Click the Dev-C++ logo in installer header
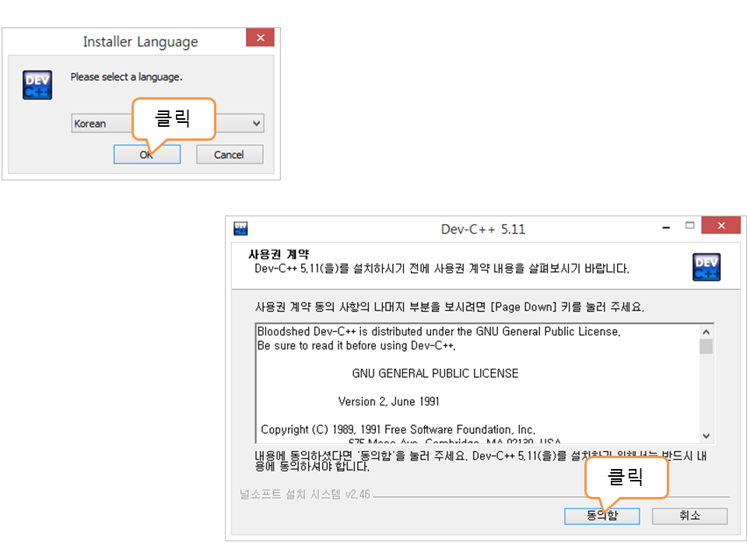 click(706, 267)
